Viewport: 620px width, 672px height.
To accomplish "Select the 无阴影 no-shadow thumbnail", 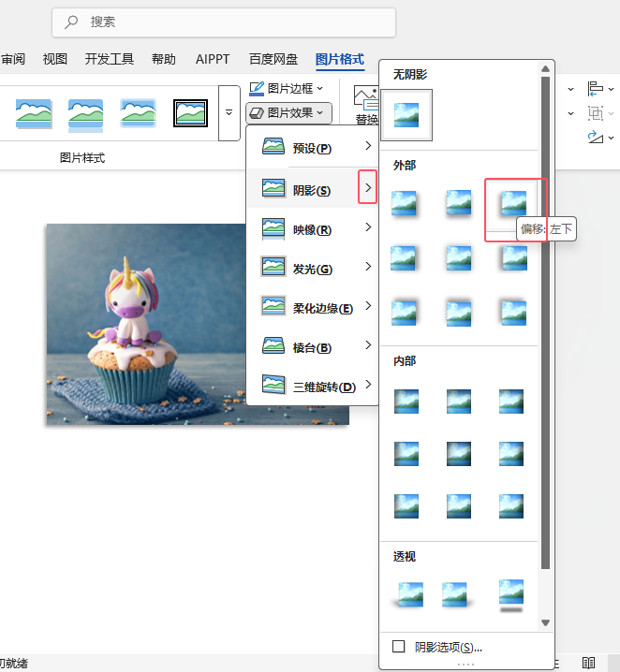I will [406, 115].
